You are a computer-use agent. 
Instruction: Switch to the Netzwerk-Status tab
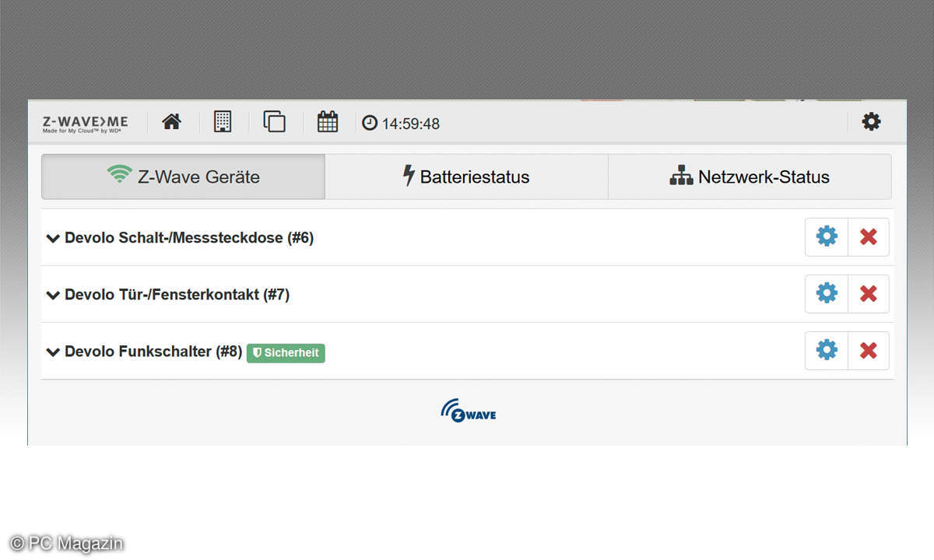pyautogui.click(x=750, y=177)
